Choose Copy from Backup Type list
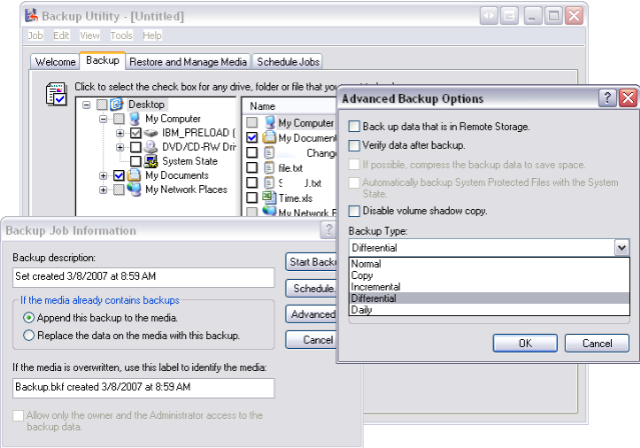 489,275
